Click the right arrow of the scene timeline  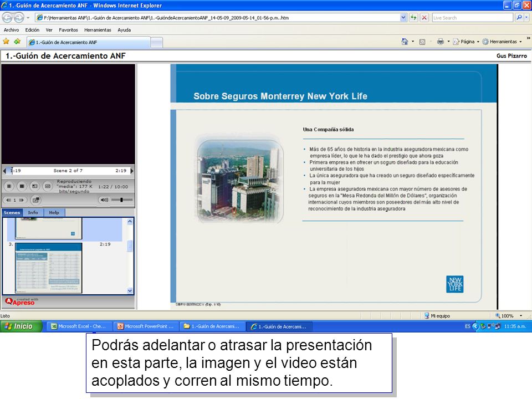pos(132,171)
